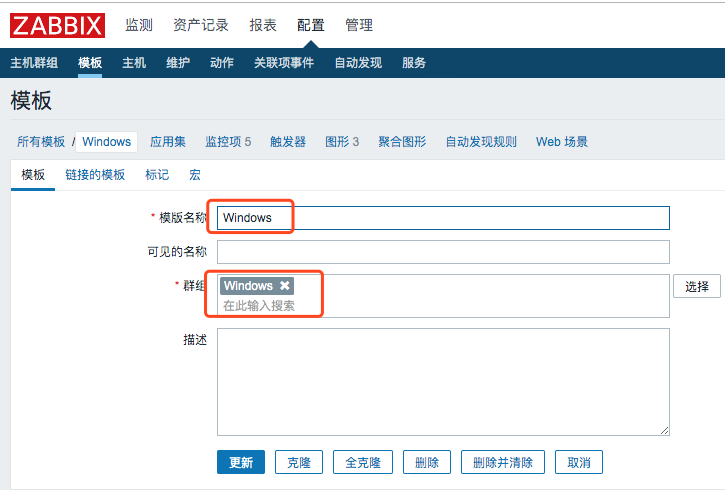The width and height of the screenshot is (725, 490).
Task: Click the 更新 button
Action: coord(241,462)
